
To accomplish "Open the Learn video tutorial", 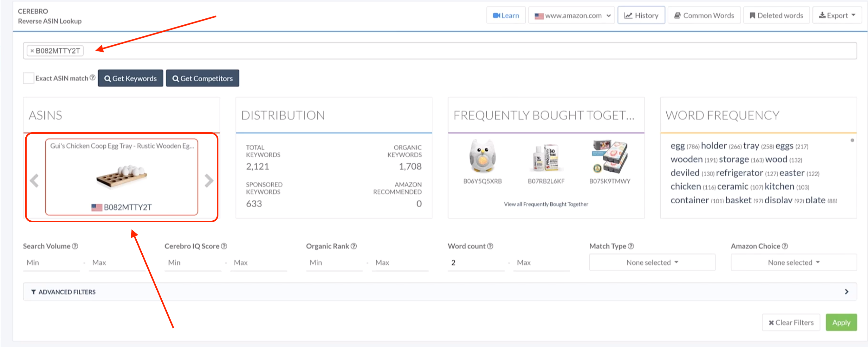I will [505, 16].
